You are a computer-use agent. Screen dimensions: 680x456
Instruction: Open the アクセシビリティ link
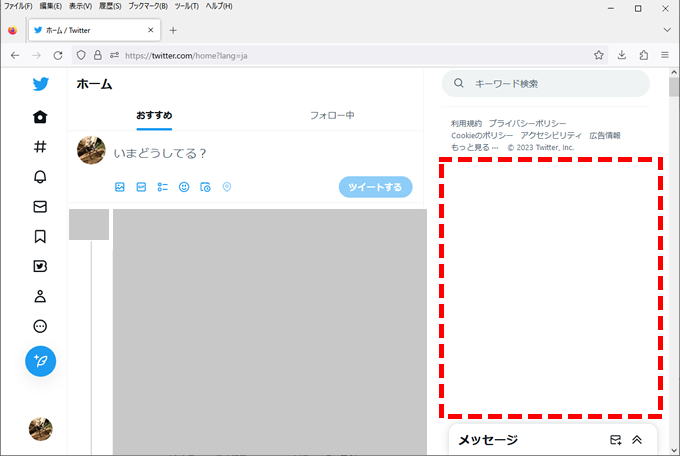551,135
